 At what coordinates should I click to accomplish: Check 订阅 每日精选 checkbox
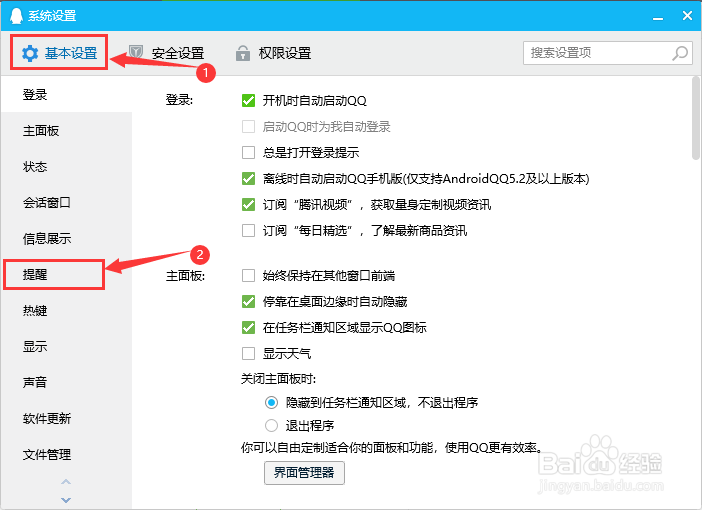(x=248, y=231)
